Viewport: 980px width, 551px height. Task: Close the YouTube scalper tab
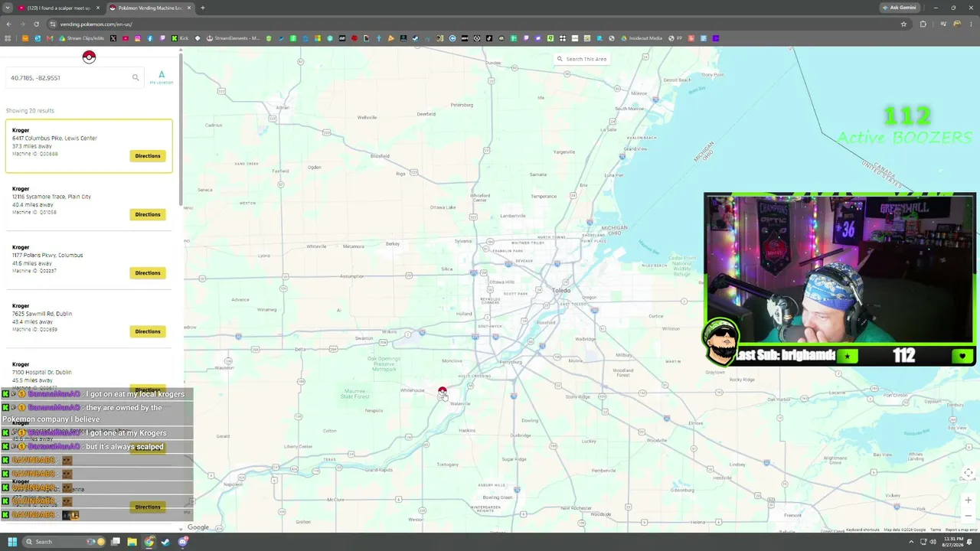pyautogui.click(x=98, y=8)
